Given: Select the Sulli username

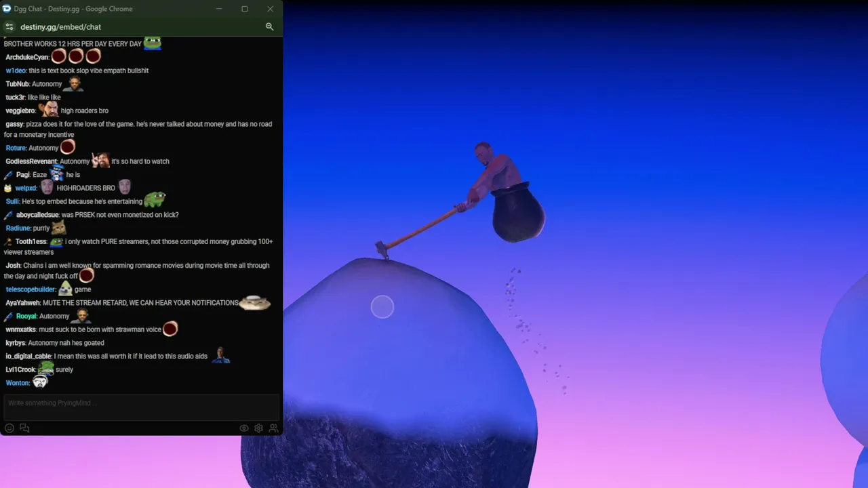Looking at the screenshot, I should click(12, 201).
